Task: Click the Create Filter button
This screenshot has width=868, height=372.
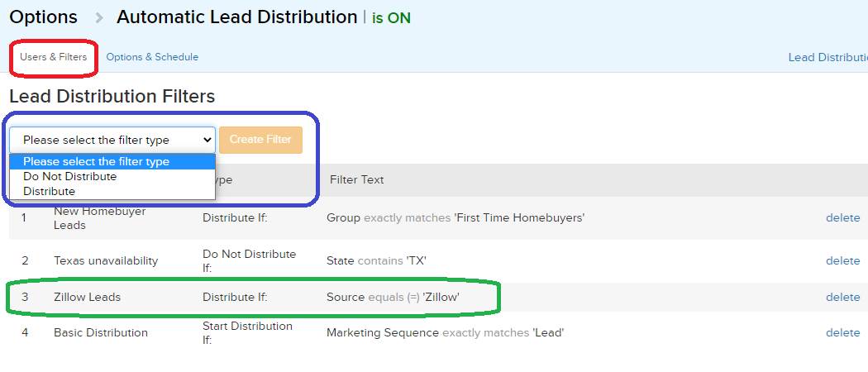Action: 260,140
